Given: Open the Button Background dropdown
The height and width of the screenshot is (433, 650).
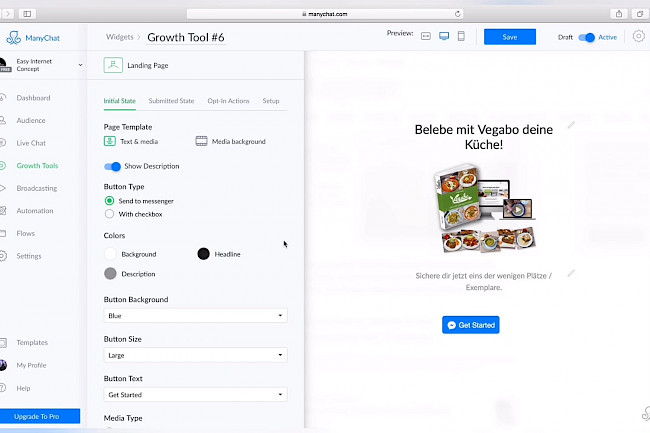Looking at the screenshot, I should [195, 315].
